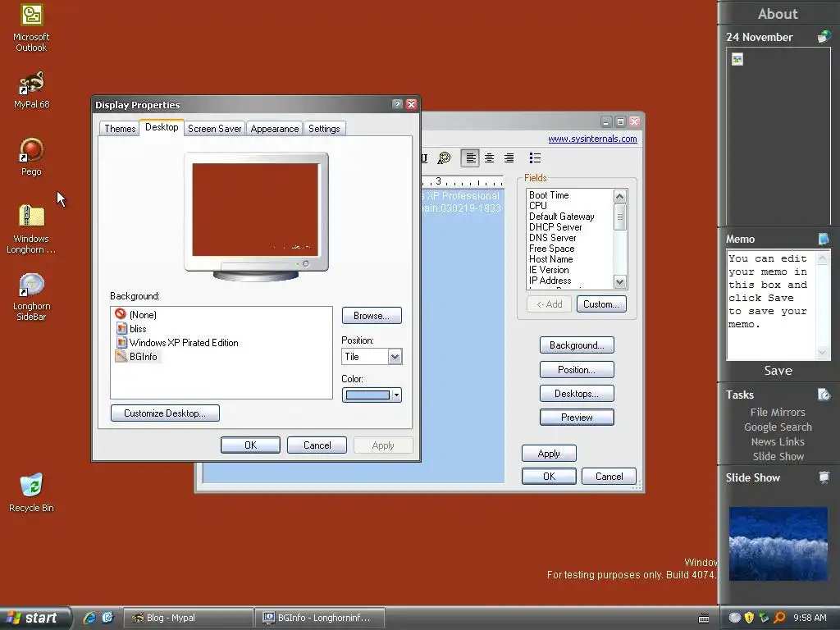
Task: Click Apply button in BGInfo window
Action: pos(549,453)
